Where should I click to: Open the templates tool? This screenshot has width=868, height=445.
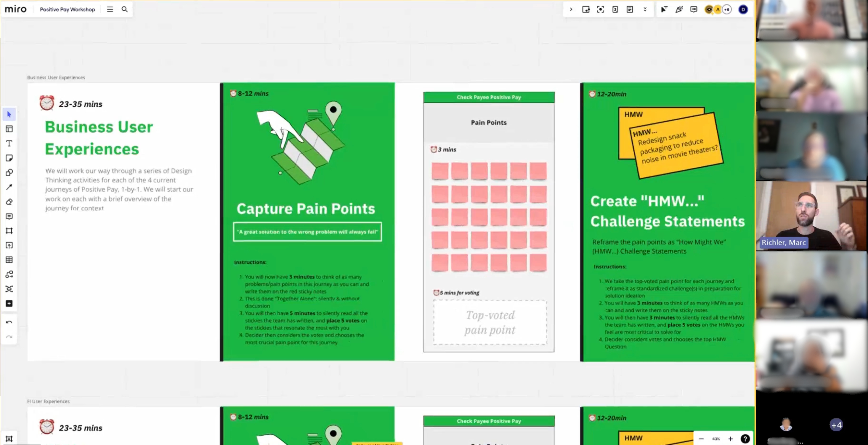(x=9, y=129)
